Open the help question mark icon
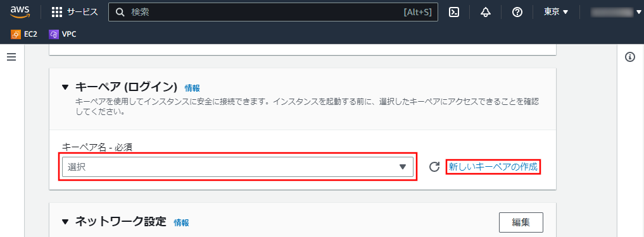This screenshot has width=644, height=237. 517,12
